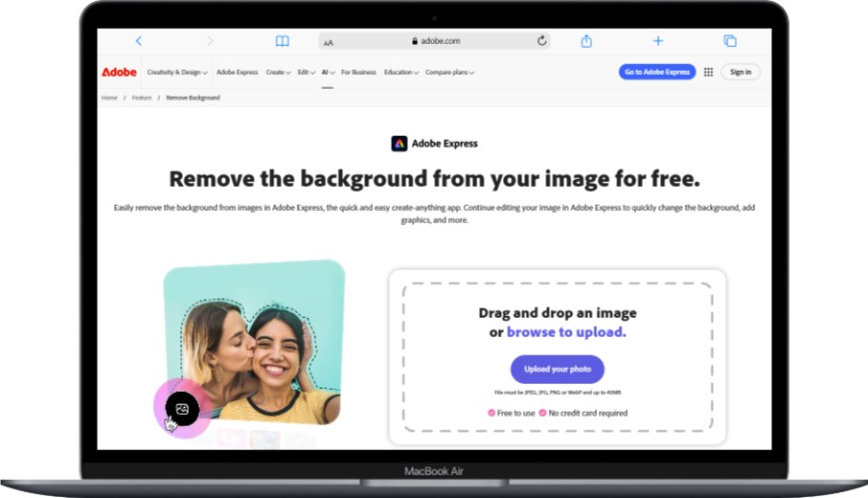868x498 pixels.
Task: Click the browse to upload link
Action: (x=566, y=332)
